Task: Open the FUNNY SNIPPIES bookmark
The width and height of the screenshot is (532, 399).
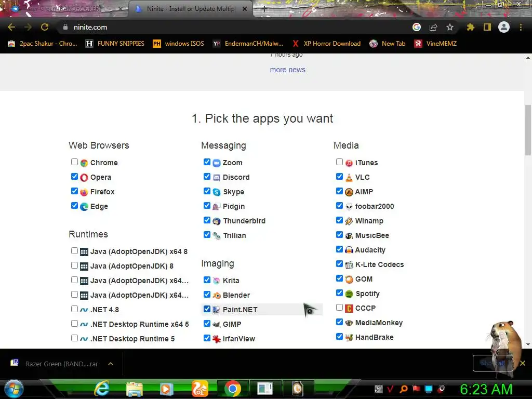Action: click(115, 44)
